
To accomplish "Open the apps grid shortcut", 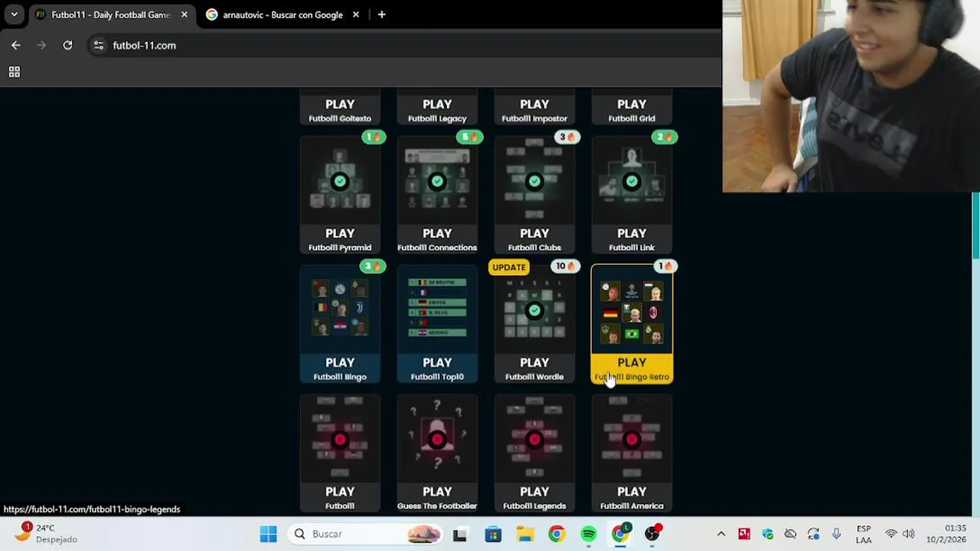I will (14, 72).
